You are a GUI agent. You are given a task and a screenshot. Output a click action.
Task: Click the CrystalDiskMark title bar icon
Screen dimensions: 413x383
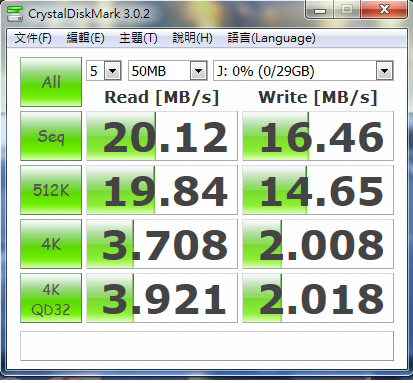[15, 14]
